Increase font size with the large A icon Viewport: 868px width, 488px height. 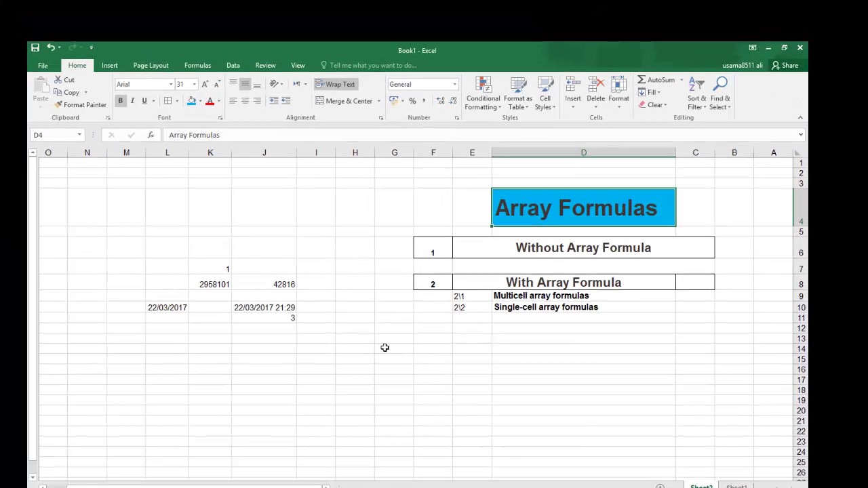pos(205,84)
